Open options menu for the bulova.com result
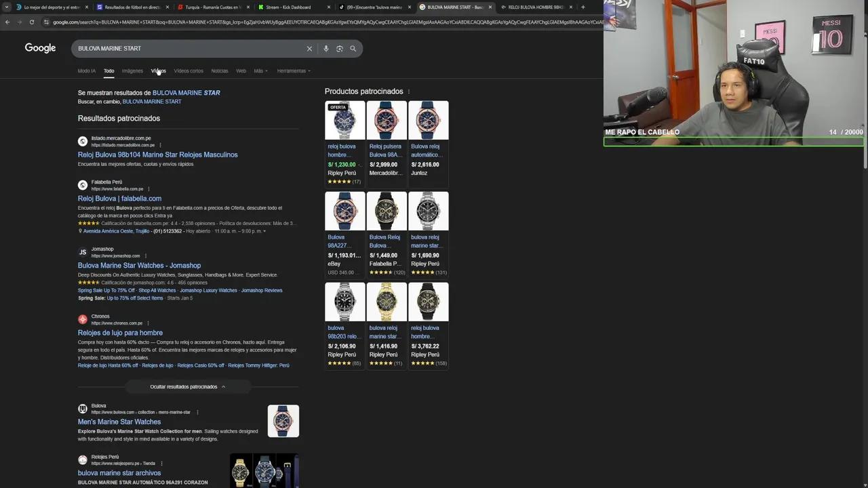 [x=197, y=412]
